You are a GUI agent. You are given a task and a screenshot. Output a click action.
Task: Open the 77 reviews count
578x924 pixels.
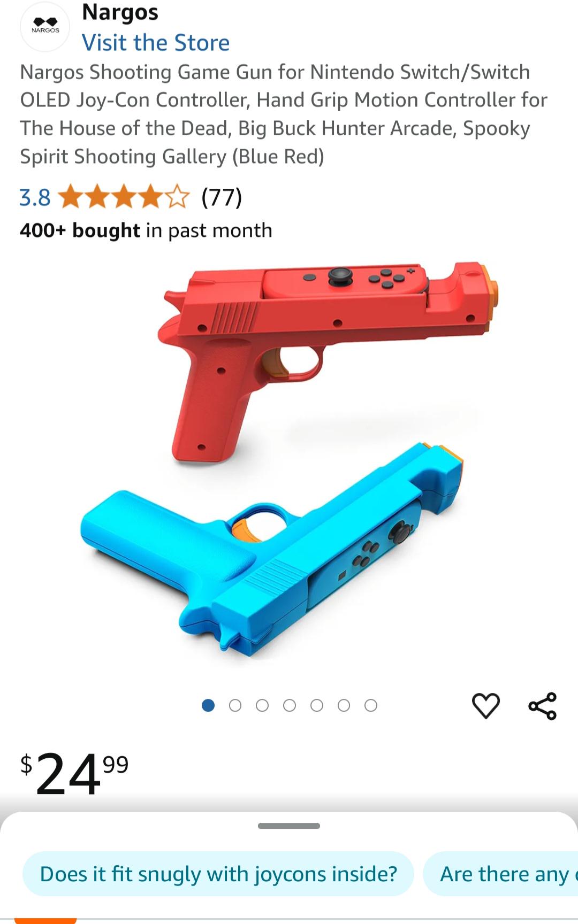coord(222,197)
